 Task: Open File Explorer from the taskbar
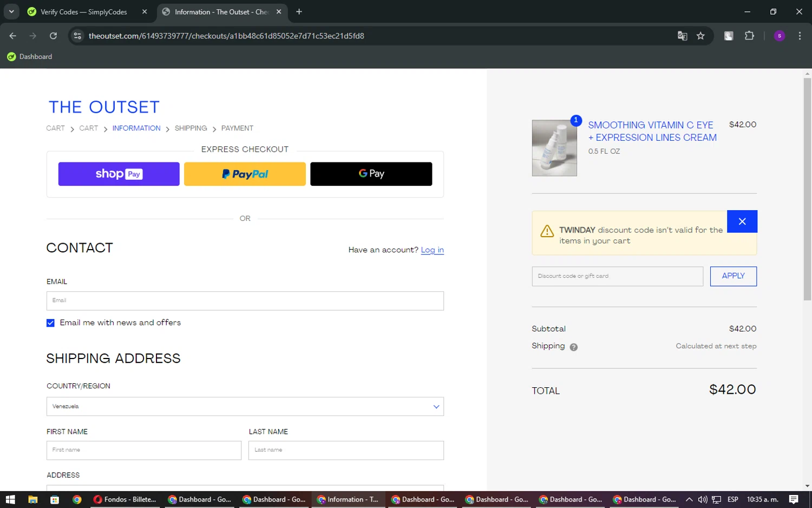point(32,499)
